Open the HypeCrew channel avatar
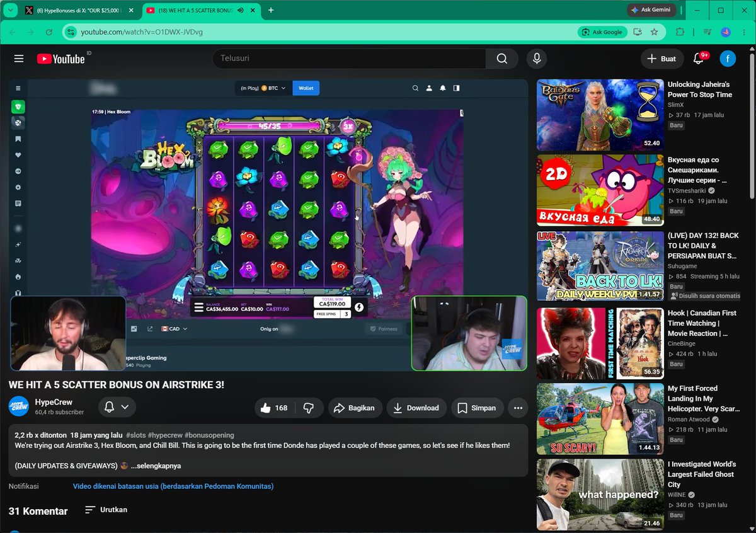Image resolution: width=756 pixels, height=533 pixels. click(19, 406)
